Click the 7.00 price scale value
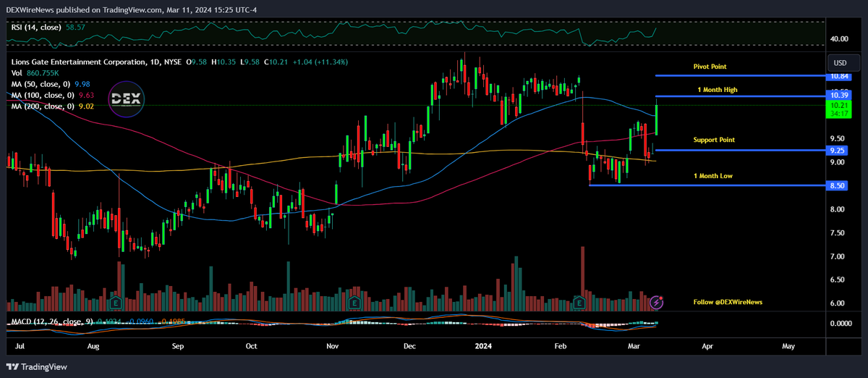This screenshot has width=868, height=378. tap(838, 256)
